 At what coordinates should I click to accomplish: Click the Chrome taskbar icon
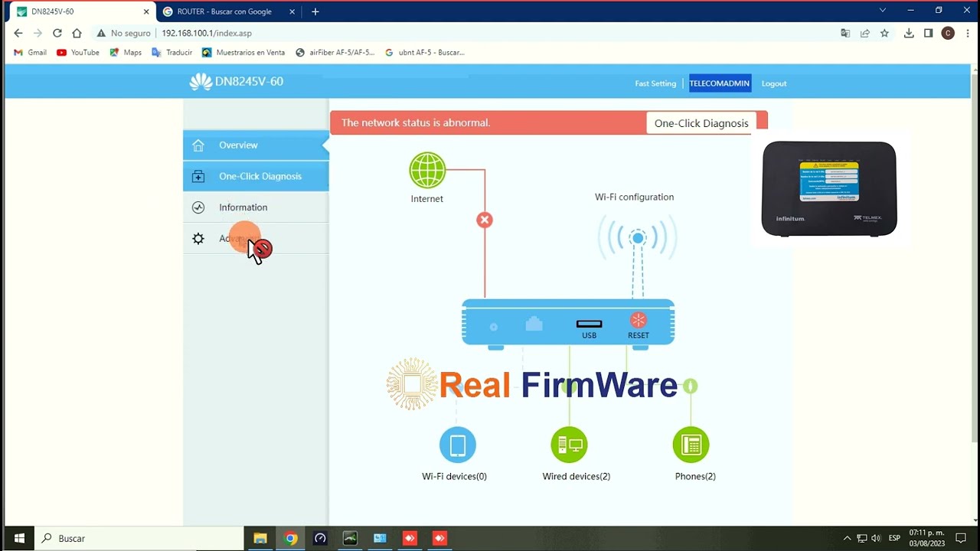point(290,538)
